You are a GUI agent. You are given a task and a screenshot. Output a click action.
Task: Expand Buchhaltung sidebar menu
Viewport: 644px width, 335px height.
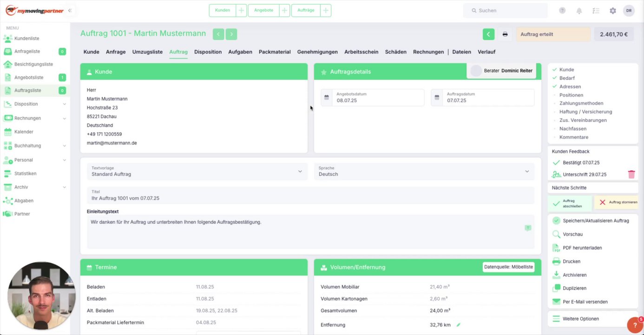click(35, 146)
